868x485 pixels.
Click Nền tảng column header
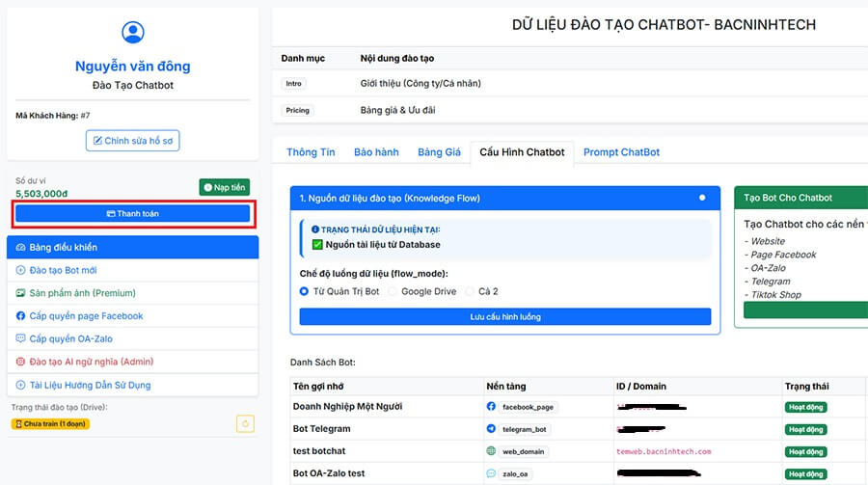pyautogui.click(x=506, y=387)
